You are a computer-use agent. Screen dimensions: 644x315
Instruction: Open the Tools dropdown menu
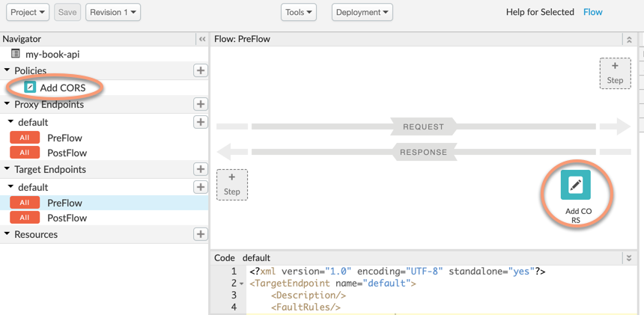click(299, 12)
